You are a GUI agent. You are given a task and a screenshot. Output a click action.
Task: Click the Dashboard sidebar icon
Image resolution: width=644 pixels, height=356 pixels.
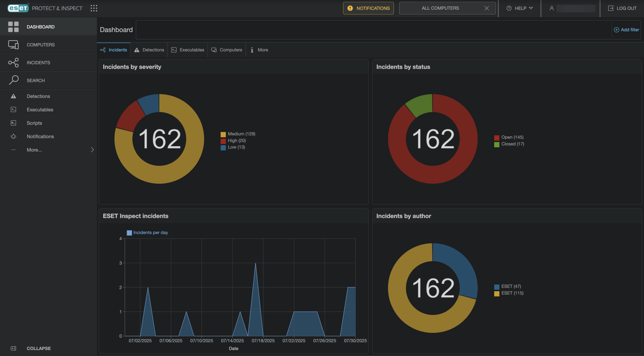click(x=13, y=27)
